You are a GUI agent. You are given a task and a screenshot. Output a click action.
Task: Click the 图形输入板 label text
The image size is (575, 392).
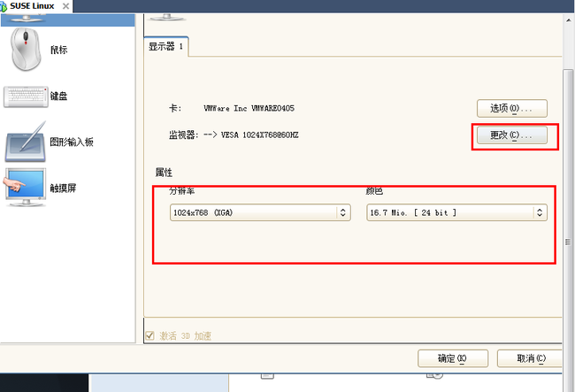click(72, 142)
